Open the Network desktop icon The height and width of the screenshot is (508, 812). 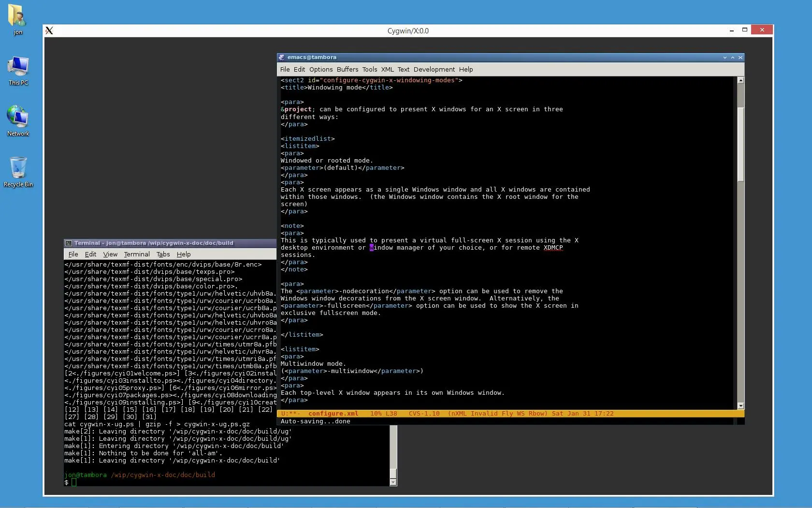tap(18, 121)
